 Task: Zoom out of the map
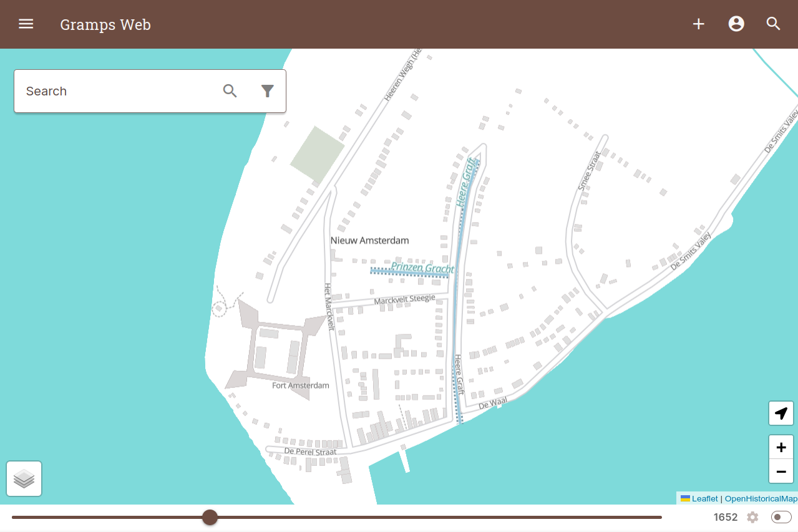[781, 472]
